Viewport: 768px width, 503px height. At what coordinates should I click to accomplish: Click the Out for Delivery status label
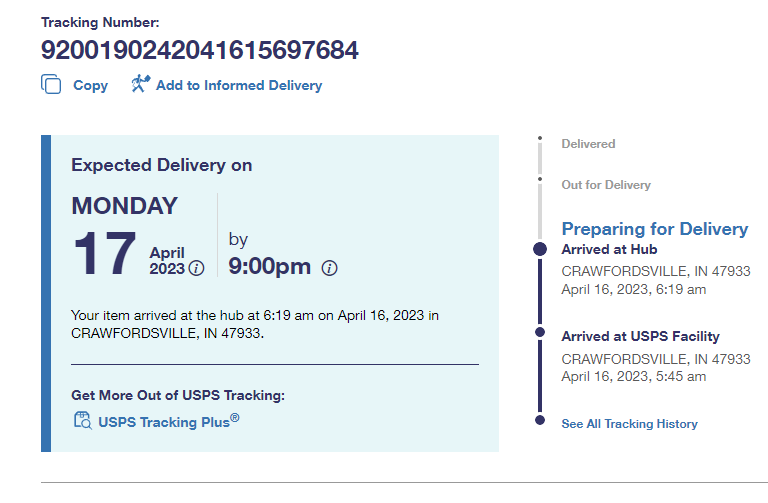point(605,185)
